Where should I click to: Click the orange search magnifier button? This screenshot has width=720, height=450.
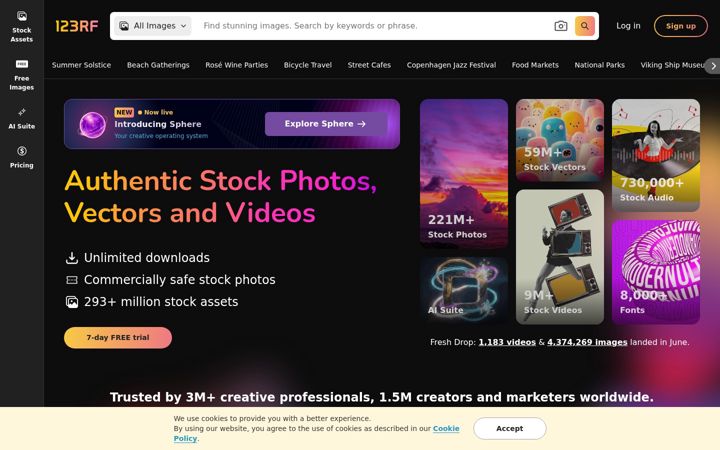pos(585,26)
